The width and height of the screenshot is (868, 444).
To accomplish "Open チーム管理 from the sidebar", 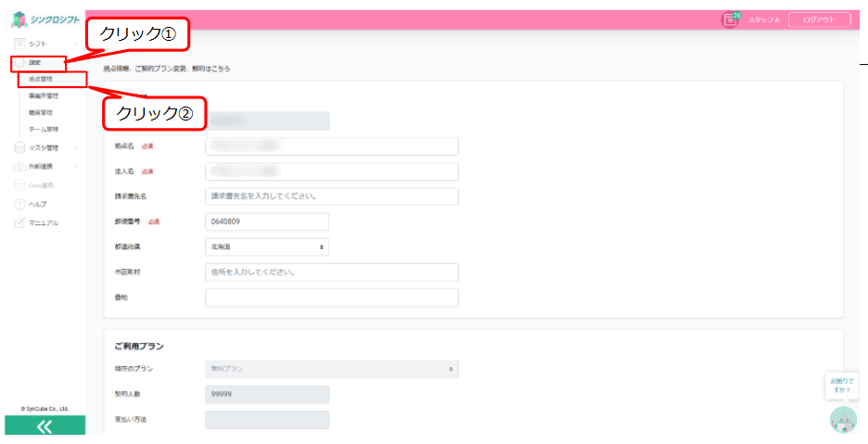I will pos(44,129).
